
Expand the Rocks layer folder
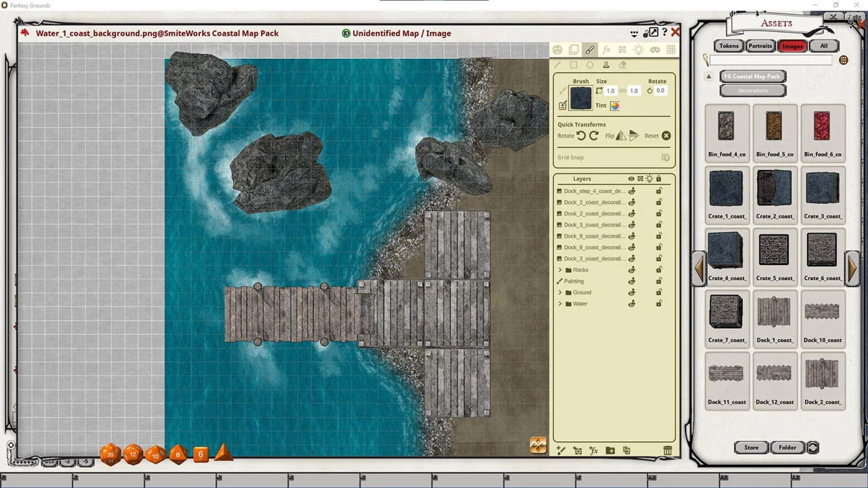point(560,270)
